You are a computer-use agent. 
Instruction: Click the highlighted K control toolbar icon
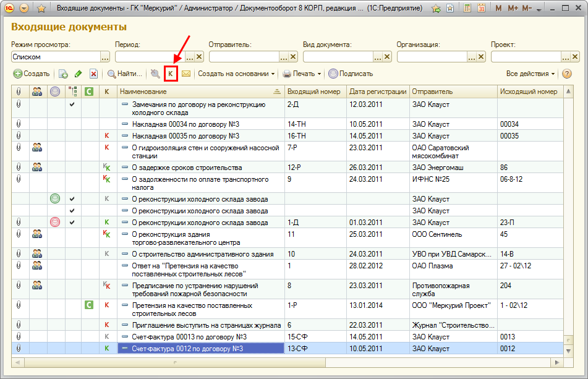point(171,74)
